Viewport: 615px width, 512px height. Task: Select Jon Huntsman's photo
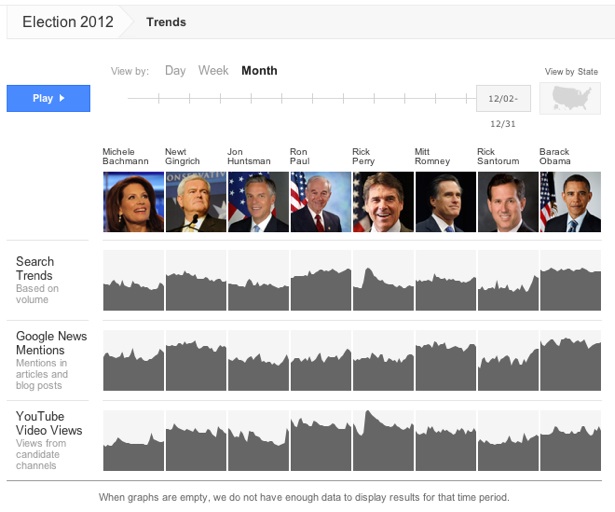click(258, 202)
